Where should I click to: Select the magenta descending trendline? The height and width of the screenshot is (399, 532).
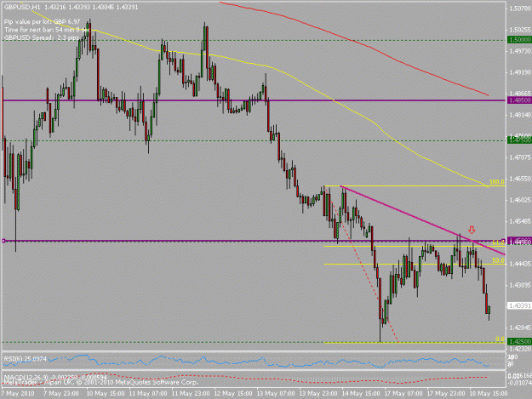tap(422, 219)
